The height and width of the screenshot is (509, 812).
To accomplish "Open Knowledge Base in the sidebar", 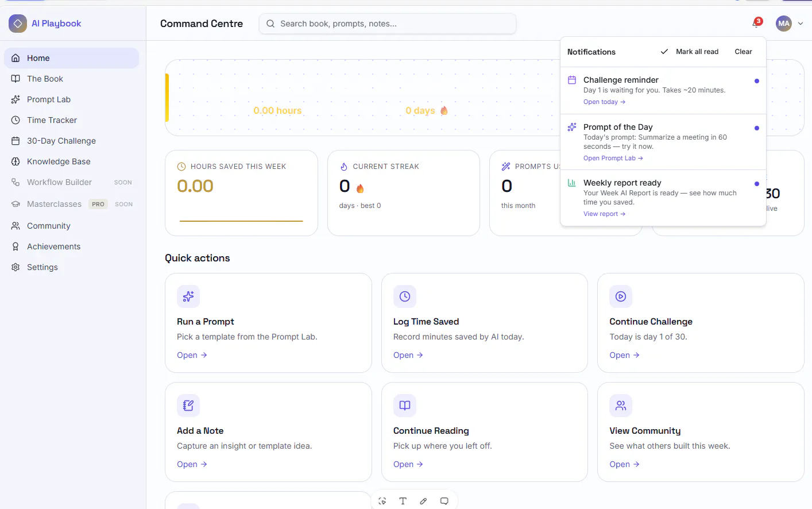I will (x=71, y=161).
